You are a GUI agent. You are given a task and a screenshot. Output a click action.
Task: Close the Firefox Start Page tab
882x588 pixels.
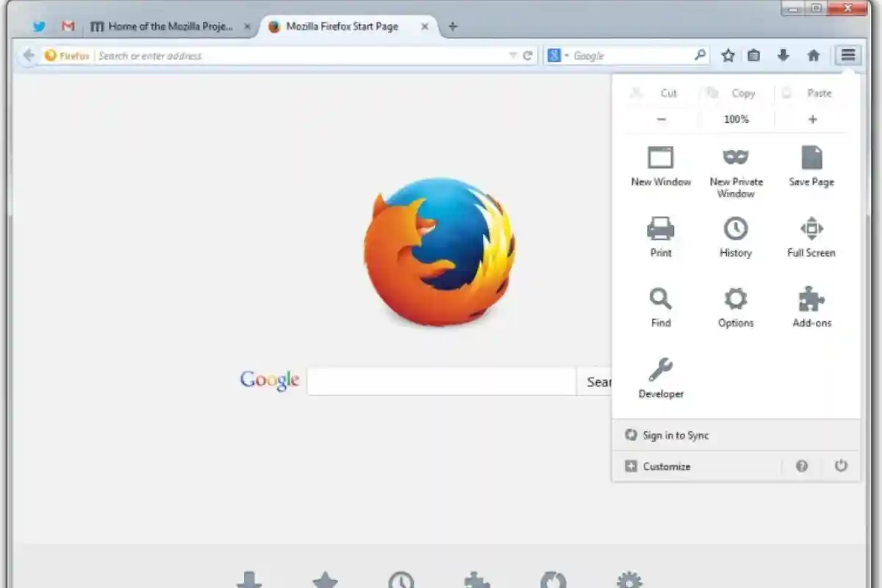[x=425, y=26]
